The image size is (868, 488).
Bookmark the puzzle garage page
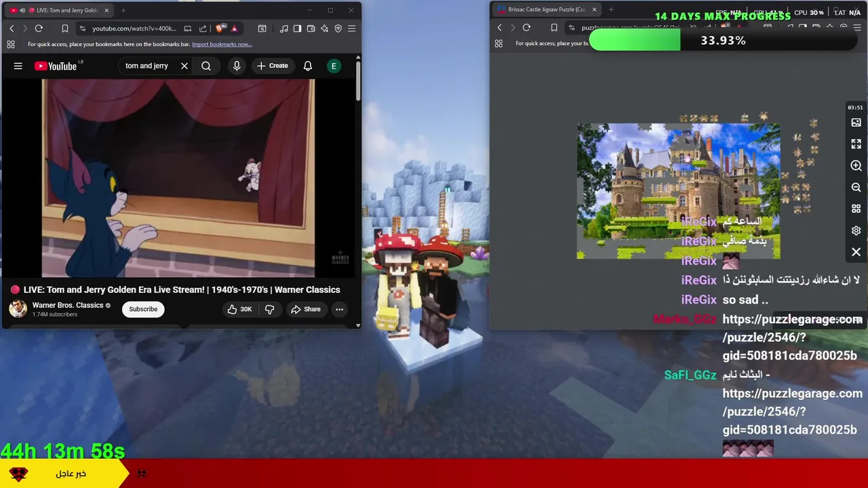[554, 28]
